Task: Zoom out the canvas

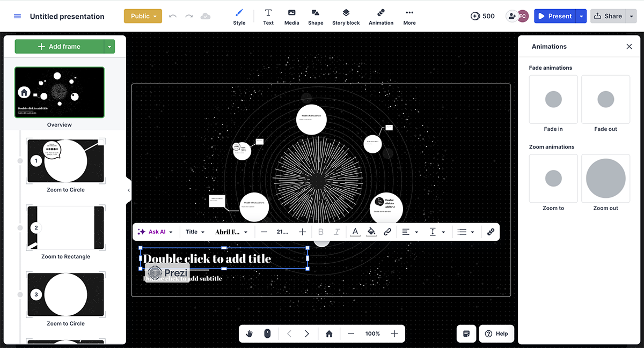Action: (x=351, y=334)
